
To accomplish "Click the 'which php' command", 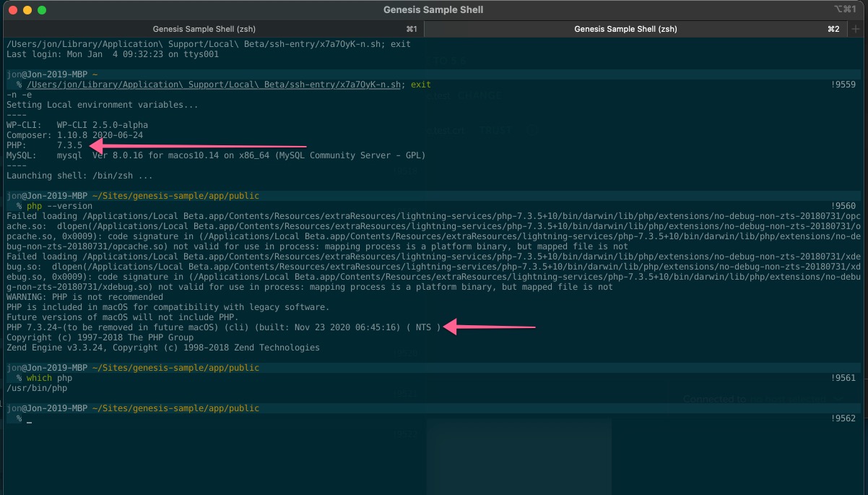I will click(50, 378).
